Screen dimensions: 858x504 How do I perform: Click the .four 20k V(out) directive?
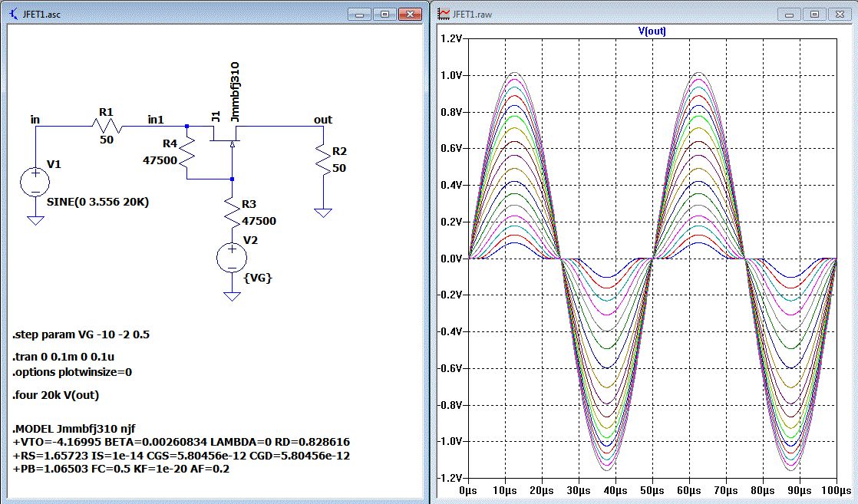pyautogui.click(x=56, y=395)
